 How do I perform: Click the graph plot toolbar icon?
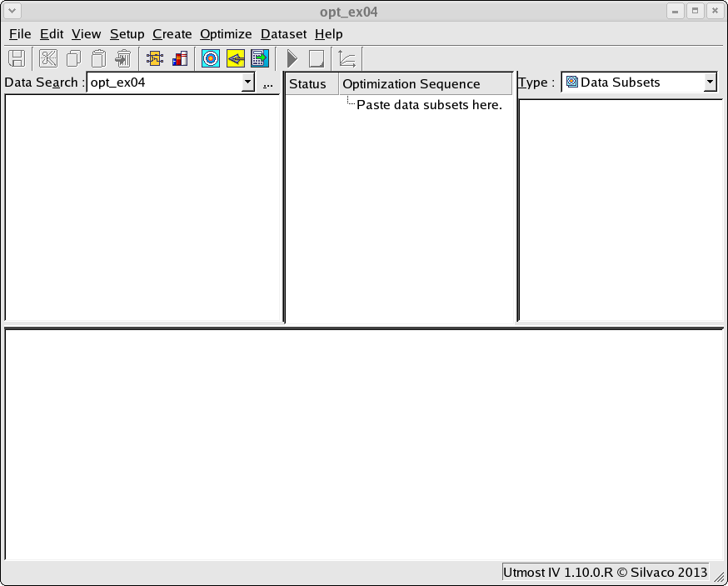(x=347, y=59)
